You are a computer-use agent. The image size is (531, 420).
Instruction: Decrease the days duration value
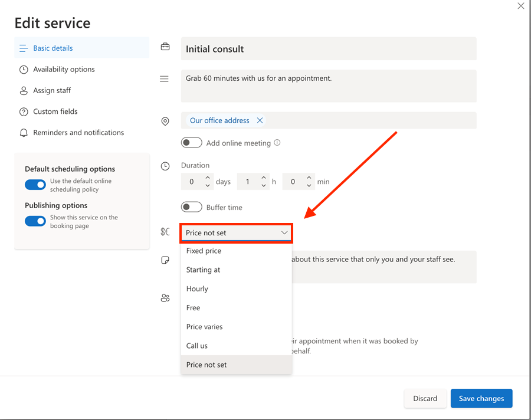pos(208,185)
